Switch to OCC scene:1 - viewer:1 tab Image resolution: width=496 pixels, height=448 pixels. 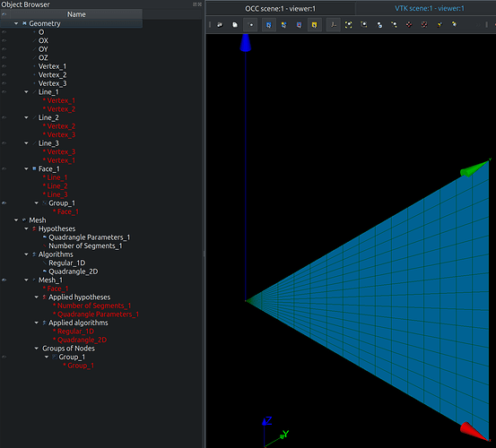click(x=280, y=9)
